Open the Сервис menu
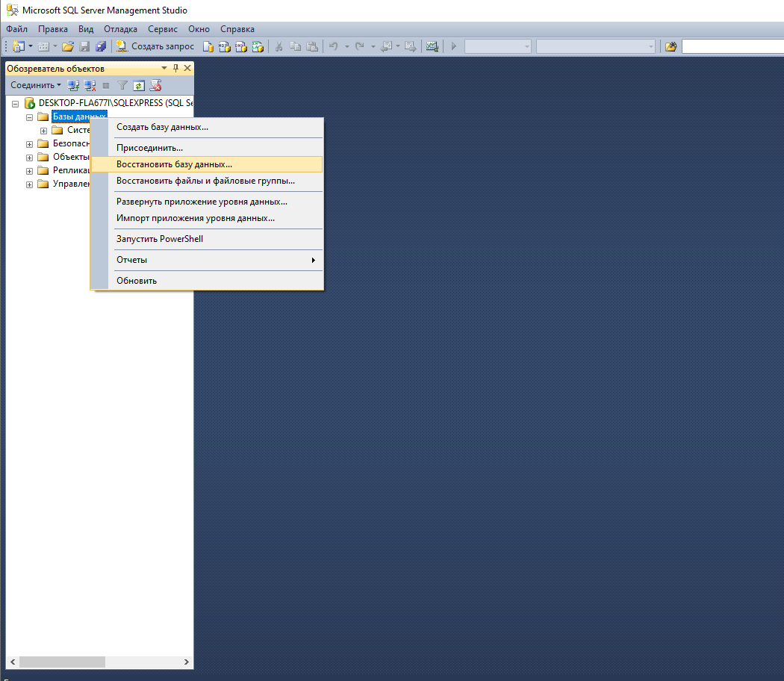 [163, 29]
